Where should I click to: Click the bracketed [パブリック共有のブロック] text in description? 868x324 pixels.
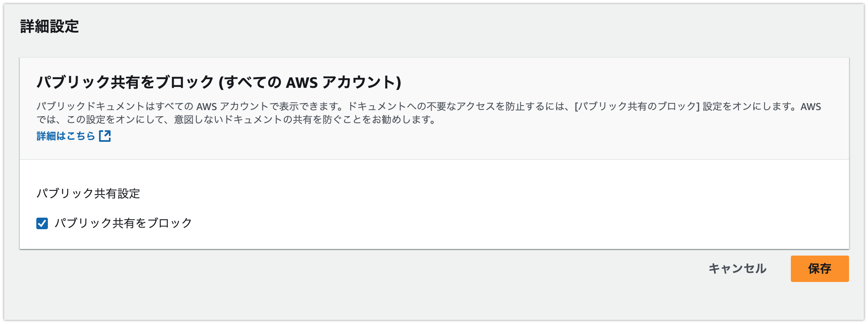coord(637,106)
